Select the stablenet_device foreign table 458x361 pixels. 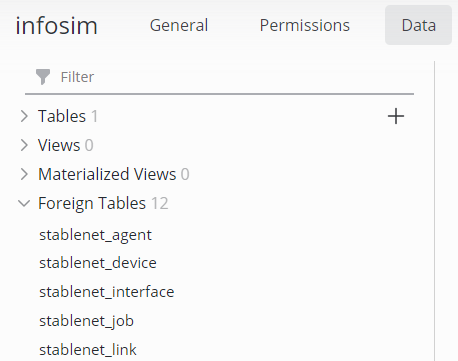click(x=98, y=263)
